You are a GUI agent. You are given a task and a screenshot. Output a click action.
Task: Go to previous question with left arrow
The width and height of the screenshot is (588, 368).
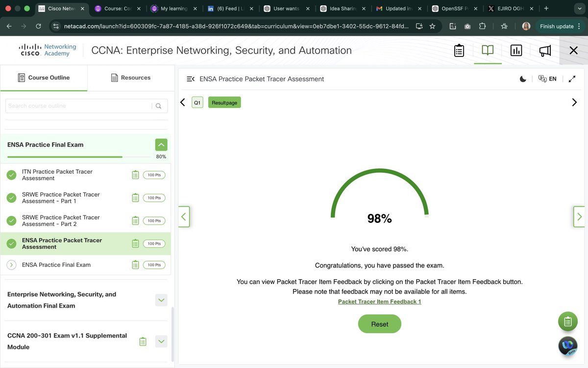(x=183, y=102)
